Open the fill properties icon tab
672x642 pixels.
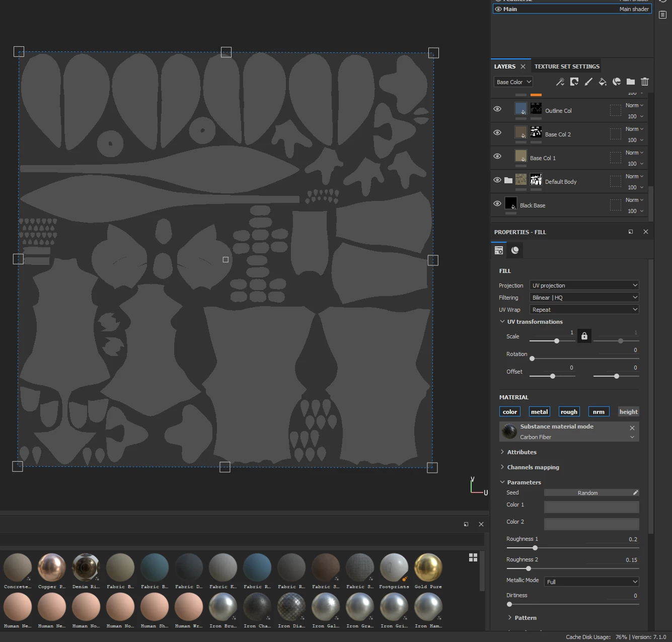[499, 250]
